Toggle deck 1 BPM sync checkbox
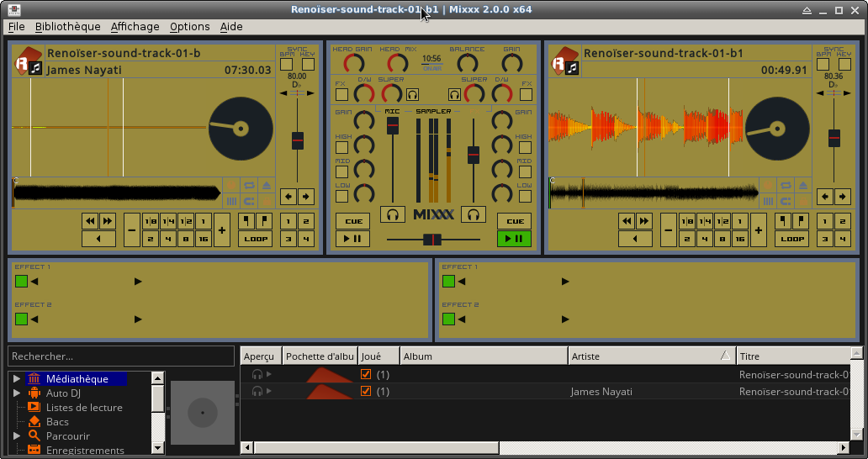The image size is (868, 459). (286, 64)
